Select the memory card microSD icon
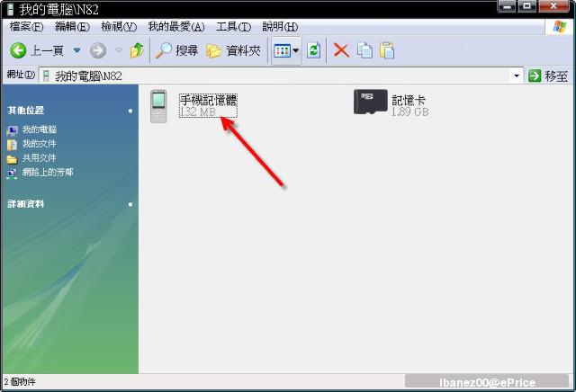This screenshot has width=576, height=392. point(370,102)
